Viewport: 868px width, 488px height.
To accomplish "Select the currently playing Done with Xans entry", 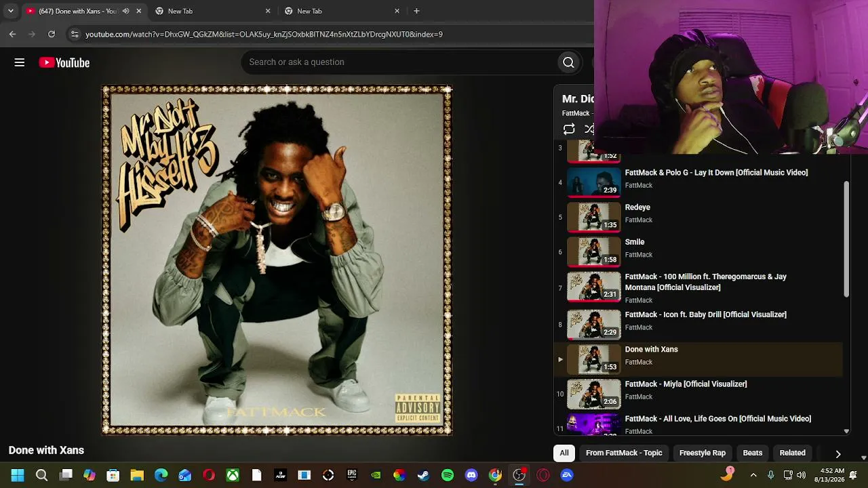I will (x=698, y=359).
